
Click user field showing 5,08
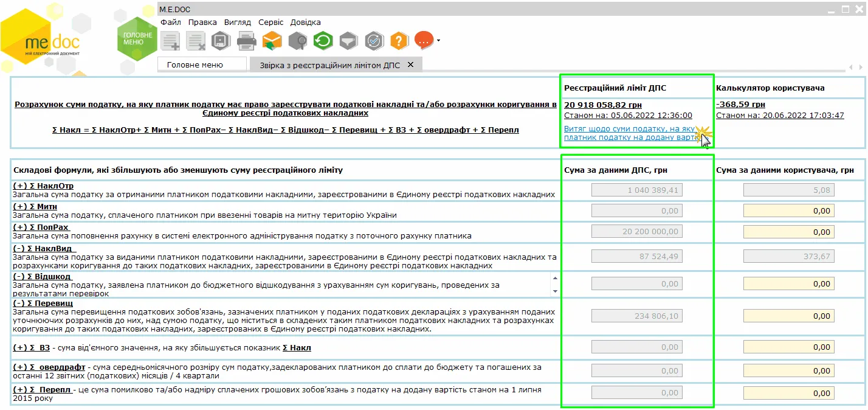pos(789,190)
